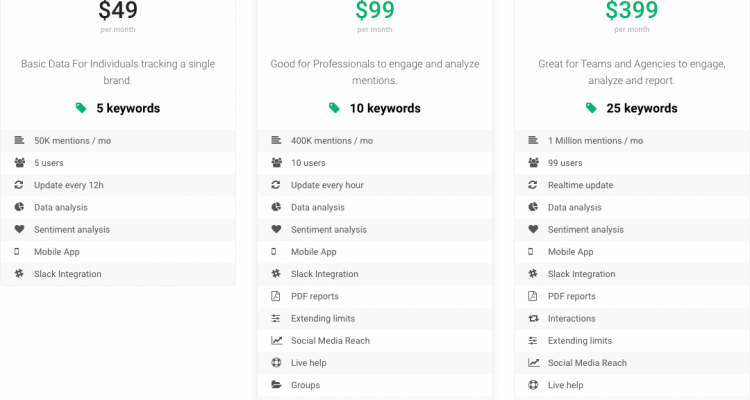Screen dimensions: 750x400
Task: Click the chart icon in the $399 plan
Action: (533, 363)
